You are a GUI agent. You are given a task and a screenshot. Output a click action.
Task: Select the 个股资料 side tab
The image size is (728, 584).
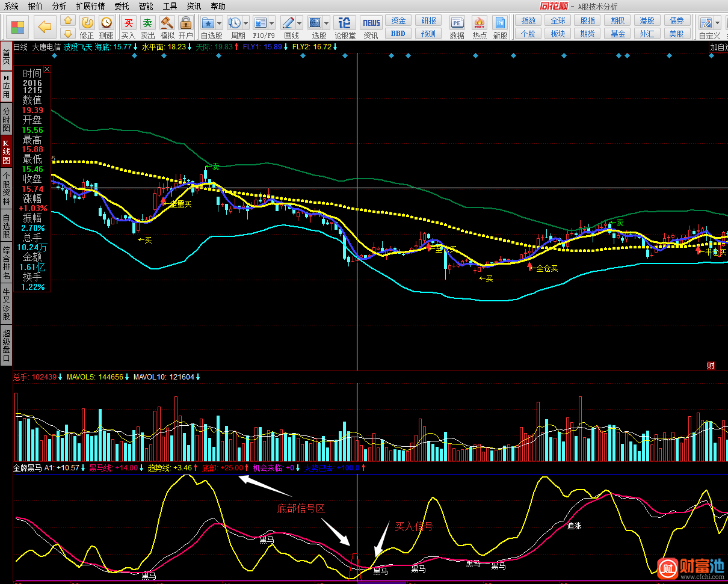coord(6,188)
